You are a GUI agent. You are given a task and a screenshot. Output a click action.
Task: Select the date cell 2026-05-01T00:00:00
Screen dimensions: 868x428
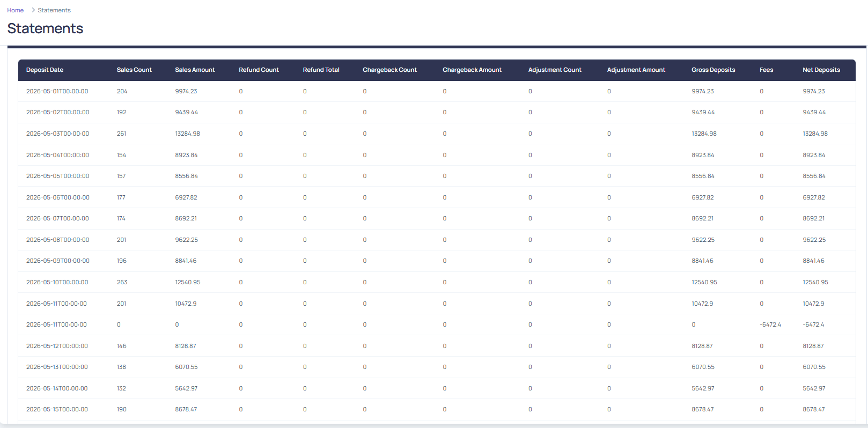tap(57, 91)
